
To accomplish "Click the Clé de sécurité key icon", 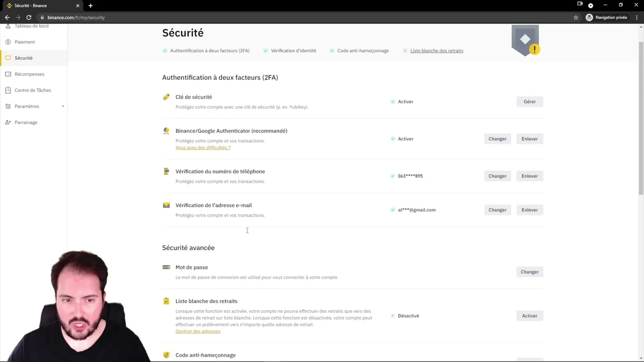I will [x=166, y=97].
